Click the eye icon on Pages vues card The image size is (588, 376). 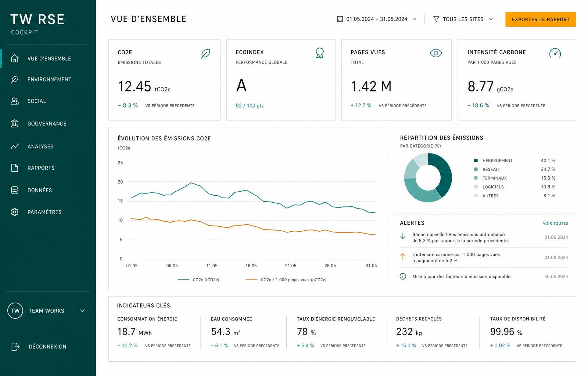436,53
